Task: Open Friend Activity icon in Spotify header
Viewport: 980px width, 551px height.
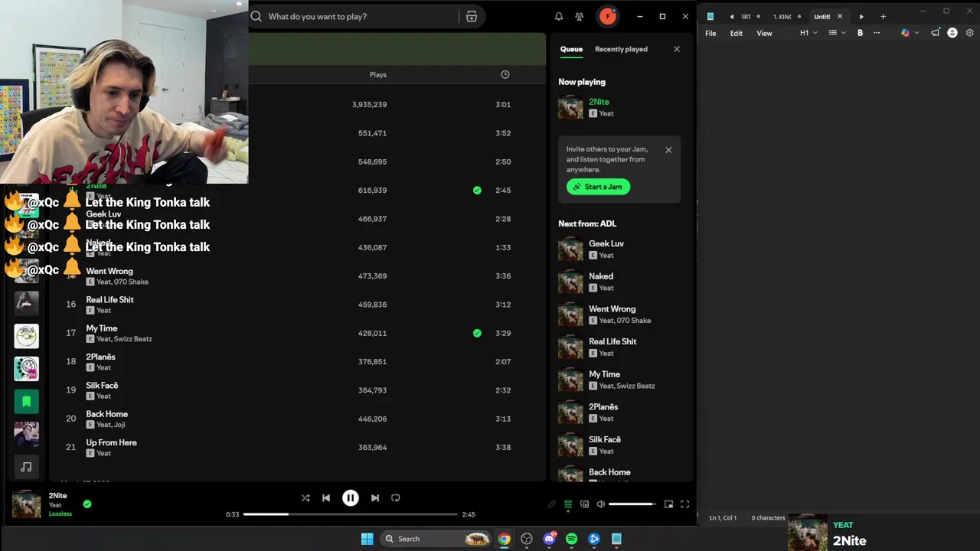Action: [580, 16]
